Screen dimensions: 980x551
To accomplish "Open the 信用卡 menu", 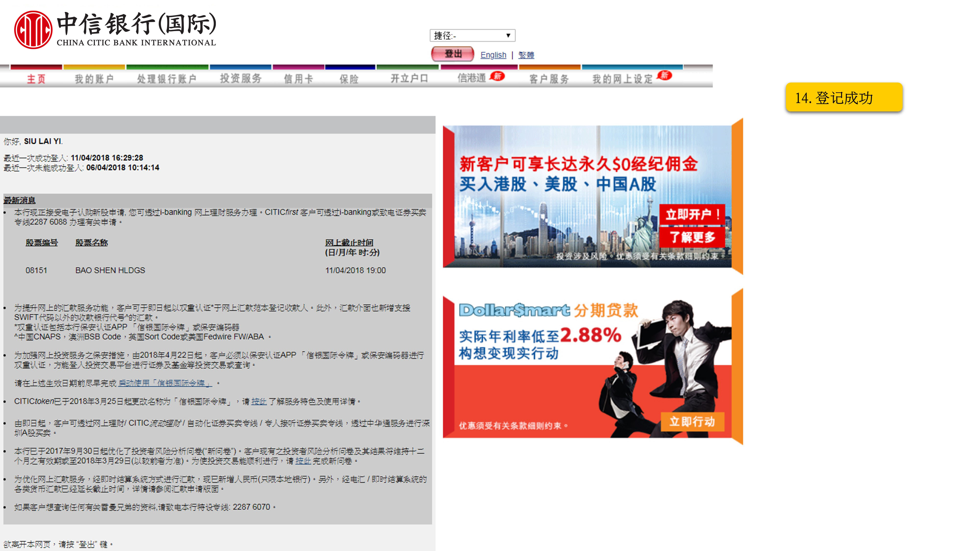I will point(298,79).
